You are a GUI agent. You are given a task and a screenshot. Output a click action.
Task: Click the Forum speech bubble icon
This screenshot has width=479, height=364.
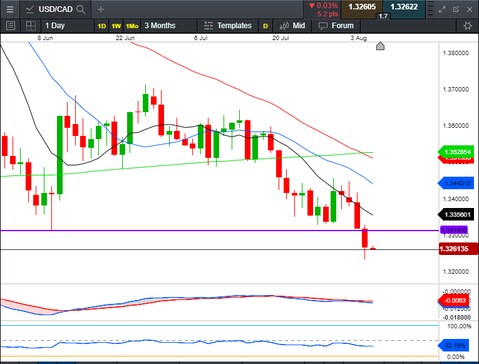323,26
